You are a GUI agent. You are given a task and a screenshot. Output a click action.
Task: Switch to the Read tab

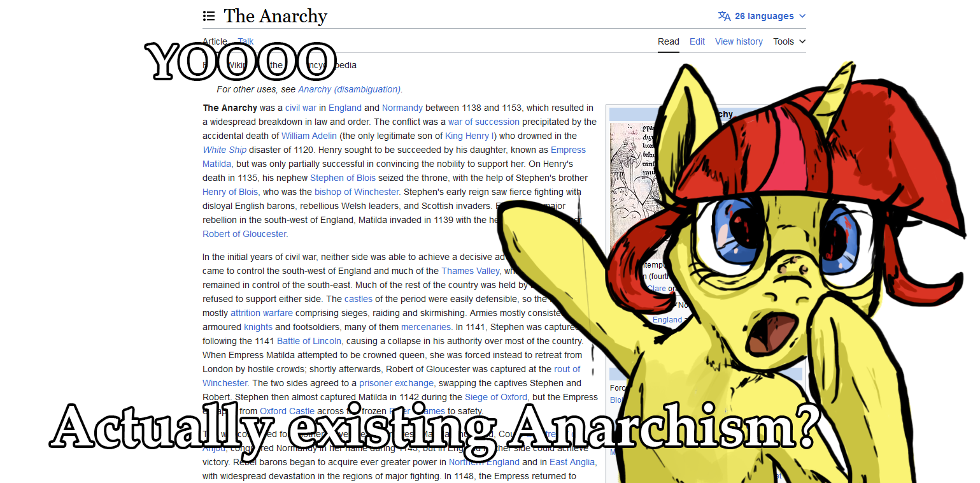point(669,41)
